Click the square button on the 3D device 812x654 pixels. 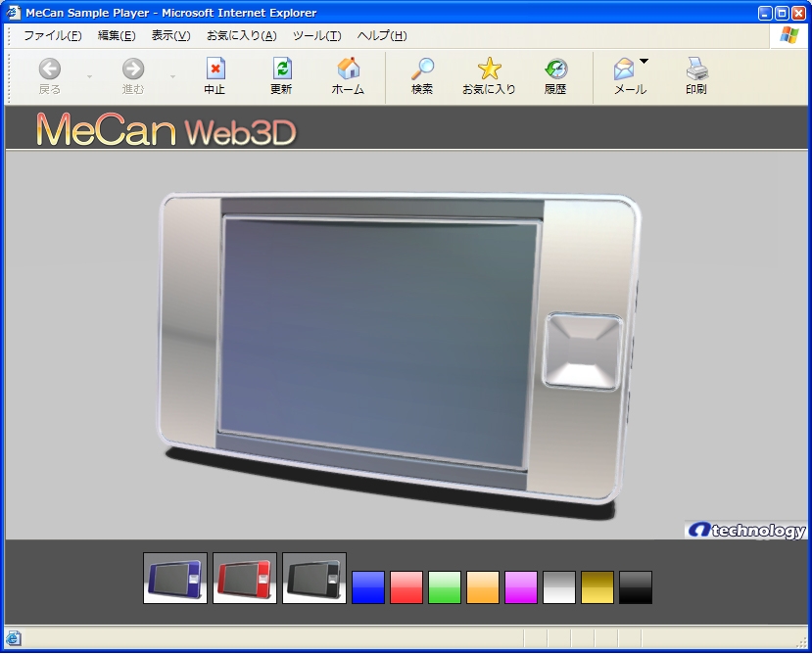click(x=583, y=351)
